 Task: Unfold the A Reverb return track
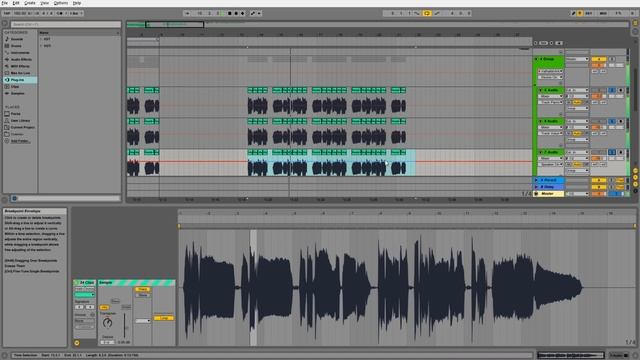[536, 180]
